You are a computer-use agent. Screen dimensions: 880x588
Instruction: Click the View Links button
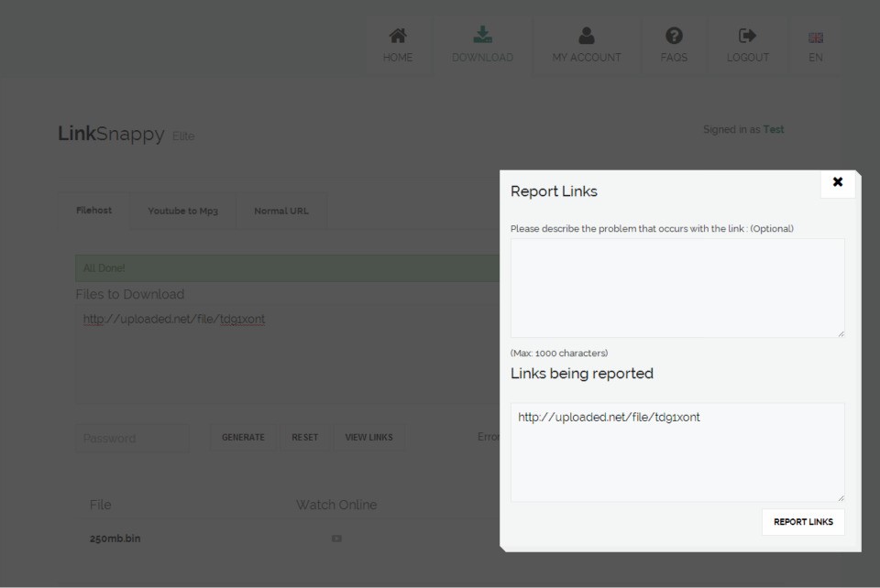(x=368, y=437)
